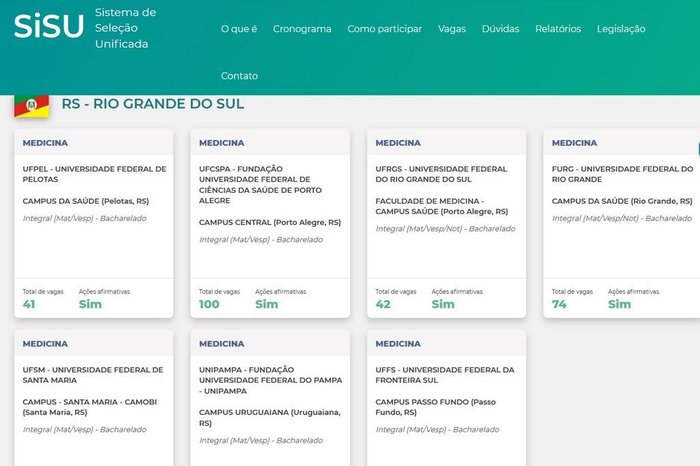Click the 'RS - RIO GRANDE DO SUL' heading
The image size is (700, 466).
153,104
